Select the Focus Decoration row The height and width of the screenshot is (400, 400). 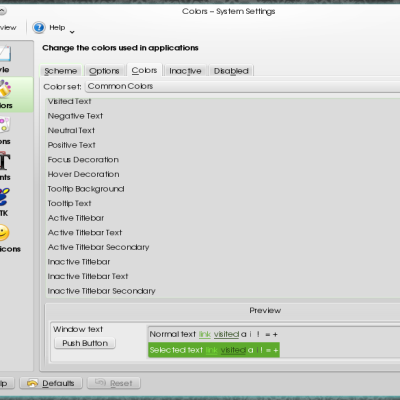[223, 160]
